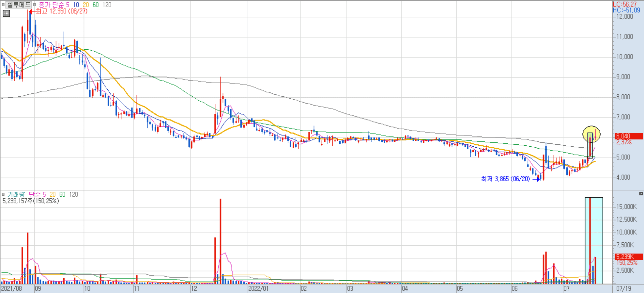Click the square marker before 셀루메드
The width and height of the screenshot is (644, 293).
(3, 5)
